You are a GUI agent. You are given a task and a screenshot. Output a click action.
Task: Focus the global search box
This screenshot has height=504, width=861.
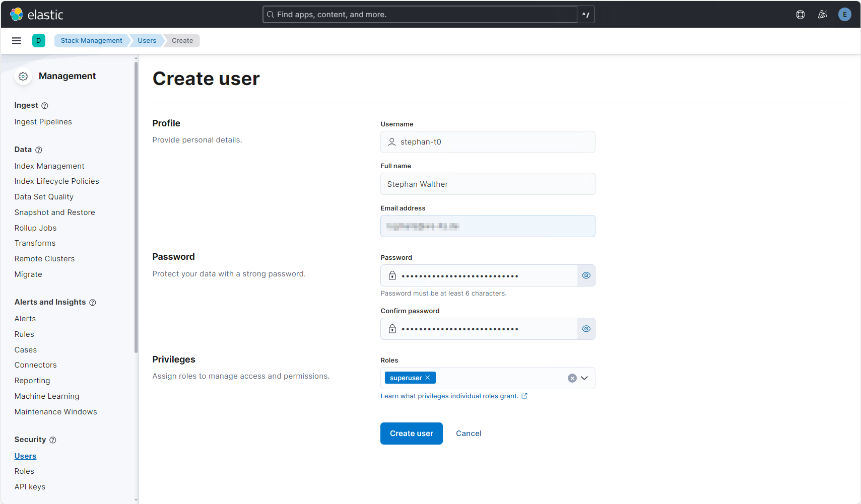pos(420,15)
